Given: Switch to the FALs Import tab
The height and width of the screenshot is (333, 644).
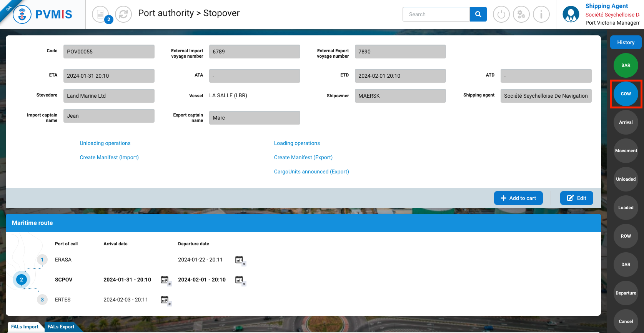Looking at the screenshot, I should tap(25, 327).
